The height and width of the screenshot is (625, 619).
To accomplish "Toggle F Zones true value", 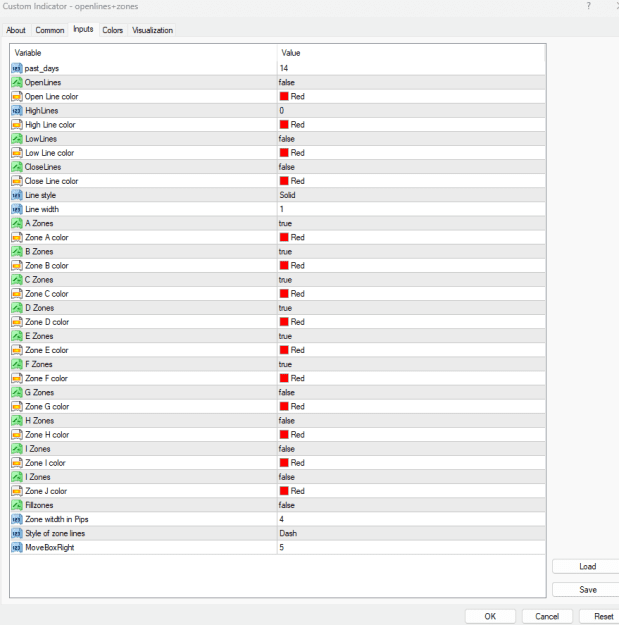I will tap(411, 364).
